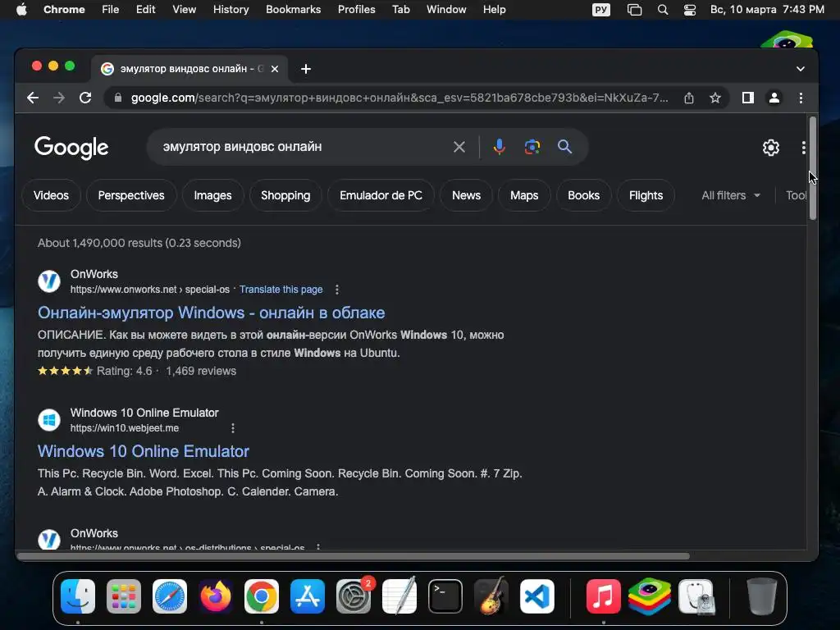The height and width of the screenshot is (630, 840).
Task: Click the vertical page scrollbar
Action: coord(813,167)
